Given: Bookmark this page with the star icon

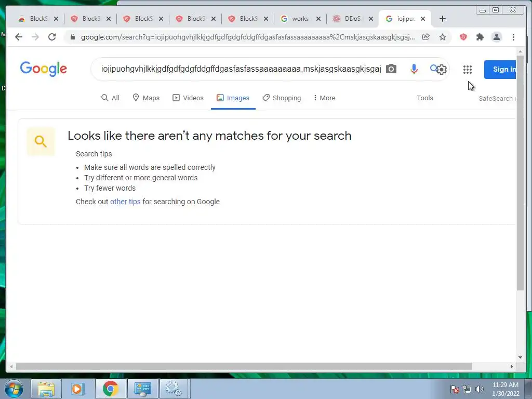Looking at the screenshot, I should click(443, 37).
